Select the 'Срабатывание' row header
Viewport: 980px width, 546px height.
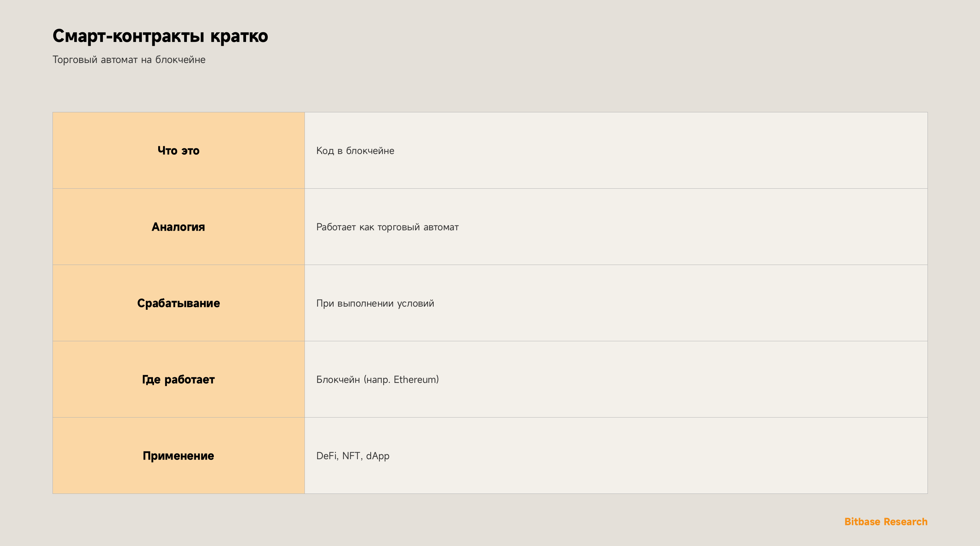point(178,303)
